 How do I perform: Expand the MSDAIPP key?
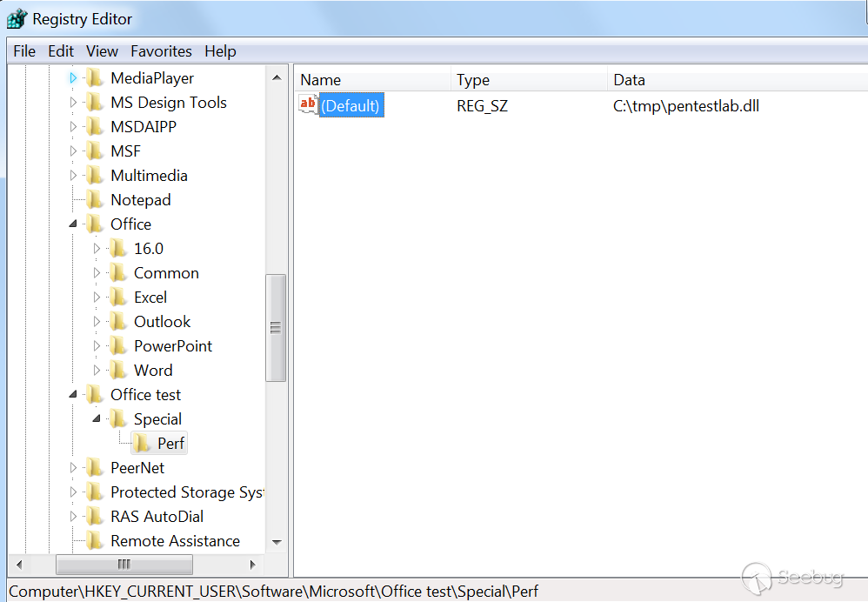[x=73, y=127]
